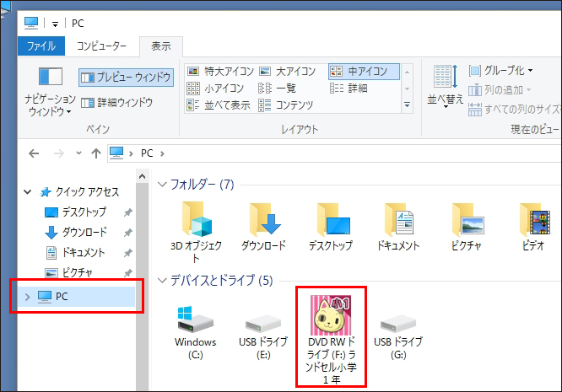
Task: Choose 特大アイコン layout
Action: pyautogui.click(x=220, y=72)
